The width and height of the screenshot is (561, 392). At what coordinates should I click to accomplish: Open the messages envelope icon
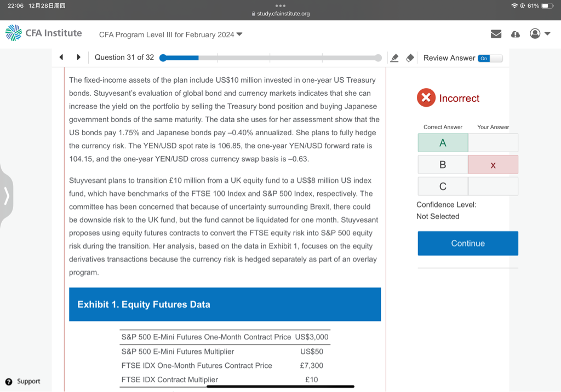coord(496,34)
